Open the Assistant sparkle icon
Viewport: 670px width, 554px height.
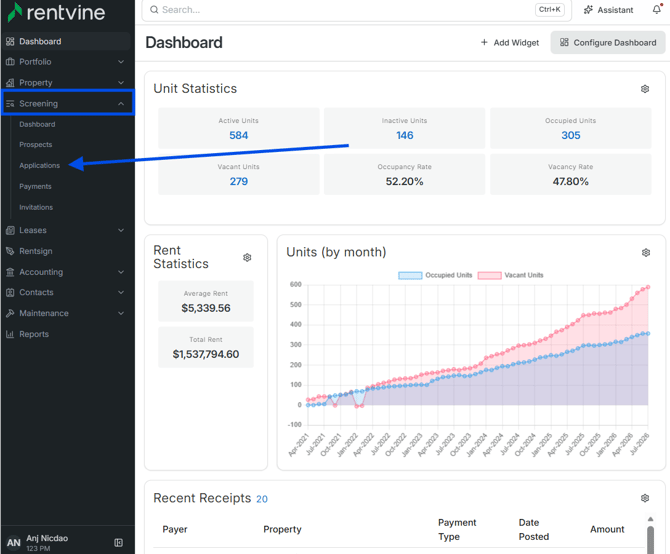[588, 10]
